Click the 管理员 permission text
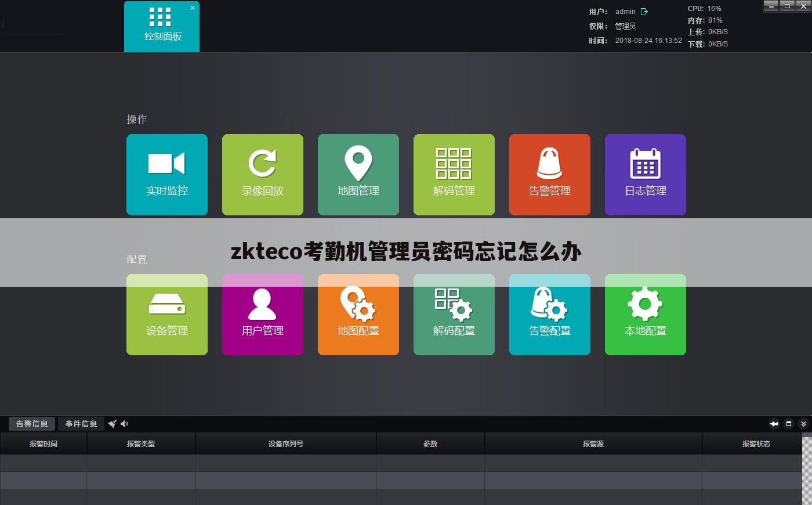This screenshot has height=505, width=812. pyautogui.click(x=625, y=26)
